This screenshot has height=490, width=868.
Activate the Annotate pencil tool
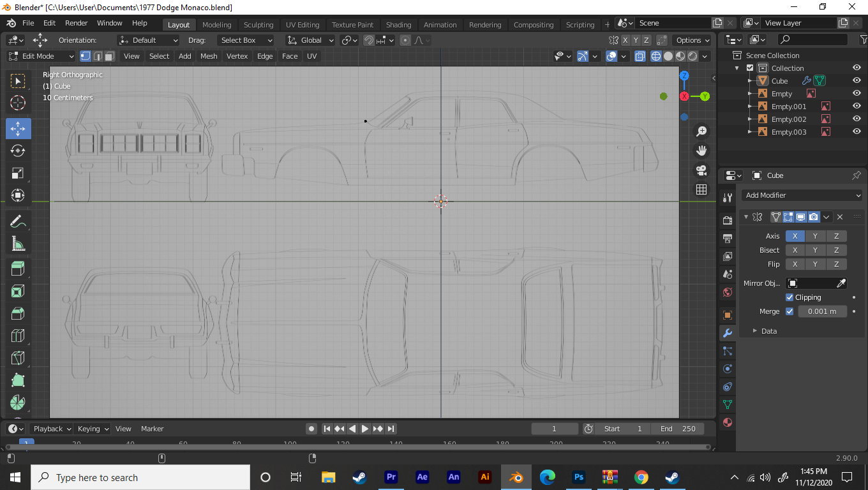click(18, 221)
